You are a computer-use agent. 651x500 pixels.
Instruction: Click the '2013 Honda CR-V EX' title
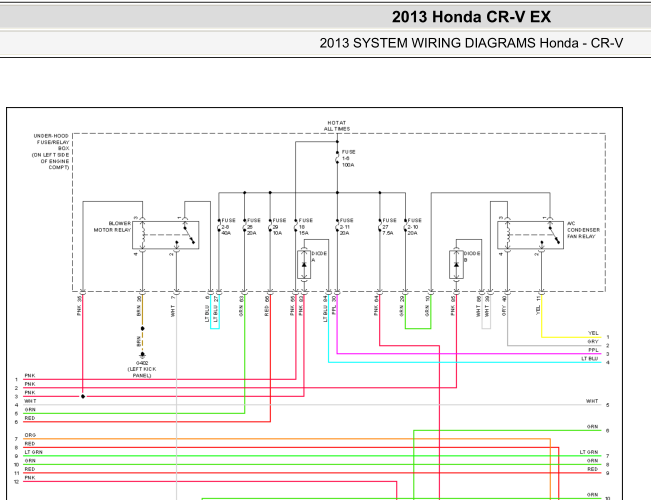tap(471, 17)
